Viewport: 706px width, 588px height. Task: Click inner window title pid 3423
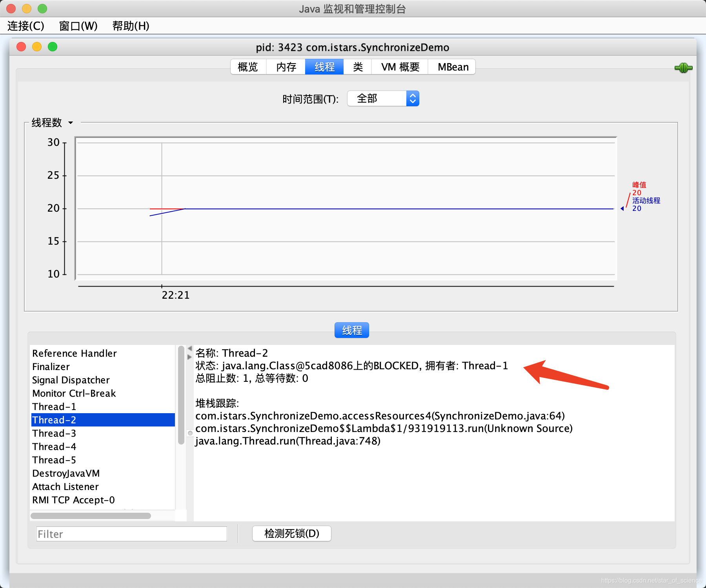click(353, 47)
